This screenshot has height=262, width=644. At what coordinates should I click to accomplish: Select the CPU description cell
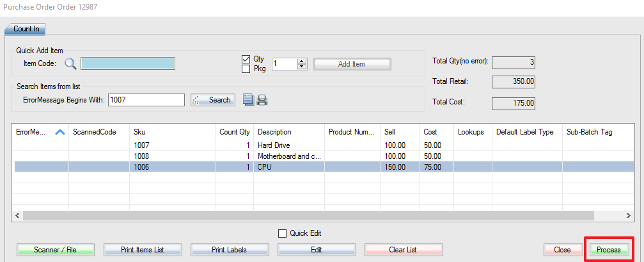point(289,167)
